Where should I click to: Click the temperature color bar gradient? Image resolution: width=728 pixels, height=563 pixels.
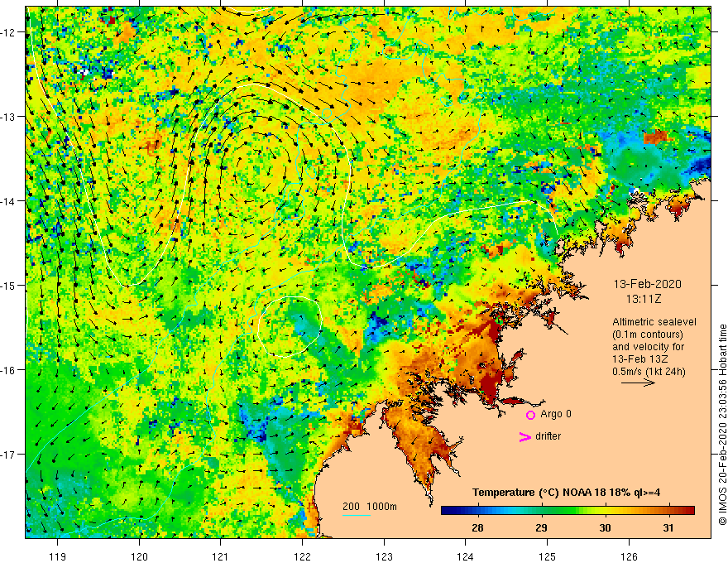coord(568,511)
